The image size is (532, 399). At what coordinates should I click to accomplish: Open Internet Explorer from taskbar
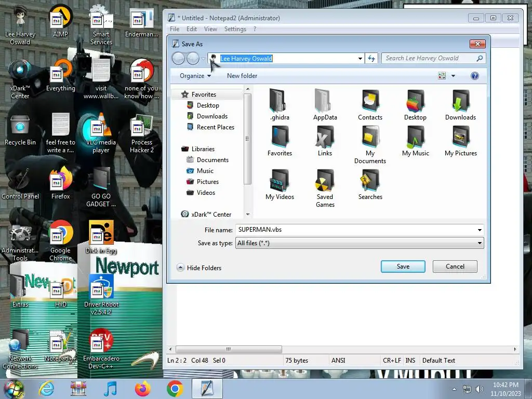tap(46, 389)
